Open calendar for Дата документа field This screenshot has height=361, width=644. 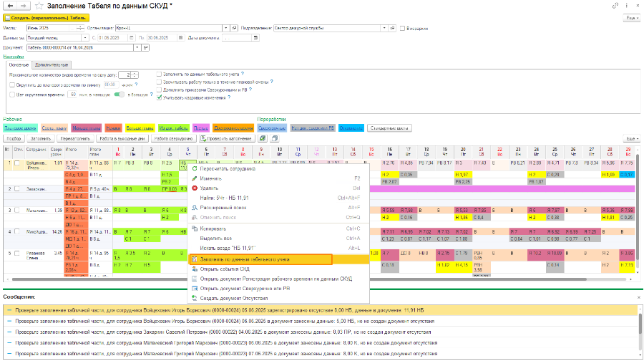[255, 37]
